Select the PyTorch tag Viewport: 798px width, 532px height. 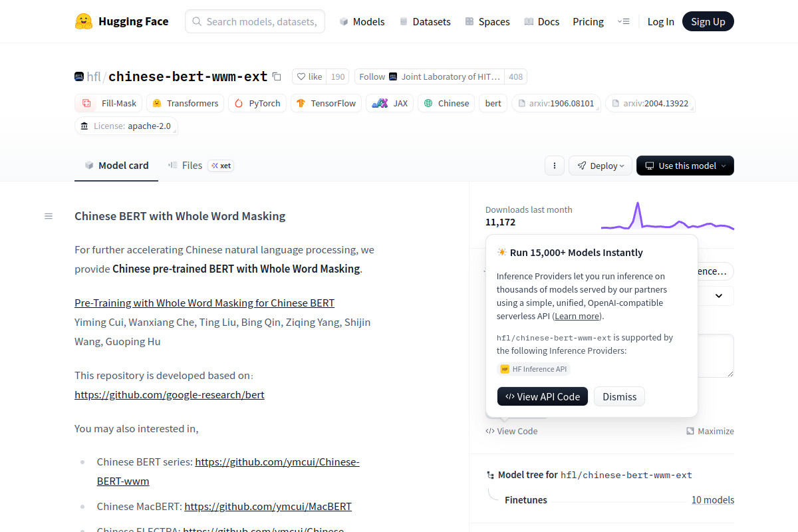(257, 103)
